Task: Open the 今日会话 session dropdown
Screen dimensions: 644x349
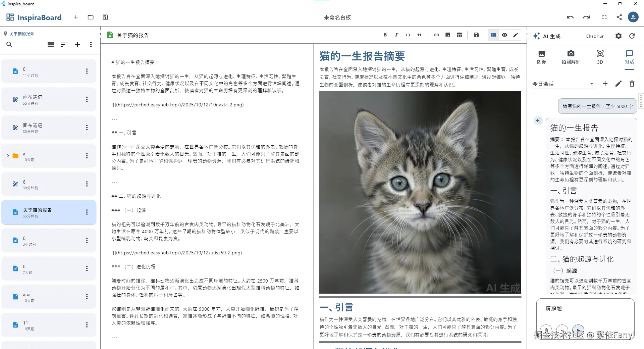Action: [592, 84]
